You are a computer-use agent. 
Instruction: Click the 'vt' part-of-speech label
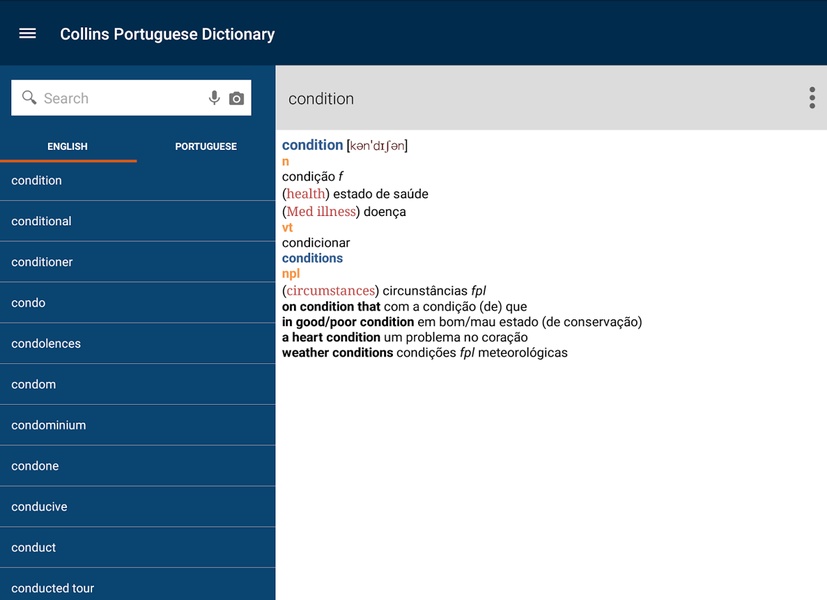[287, 228]
